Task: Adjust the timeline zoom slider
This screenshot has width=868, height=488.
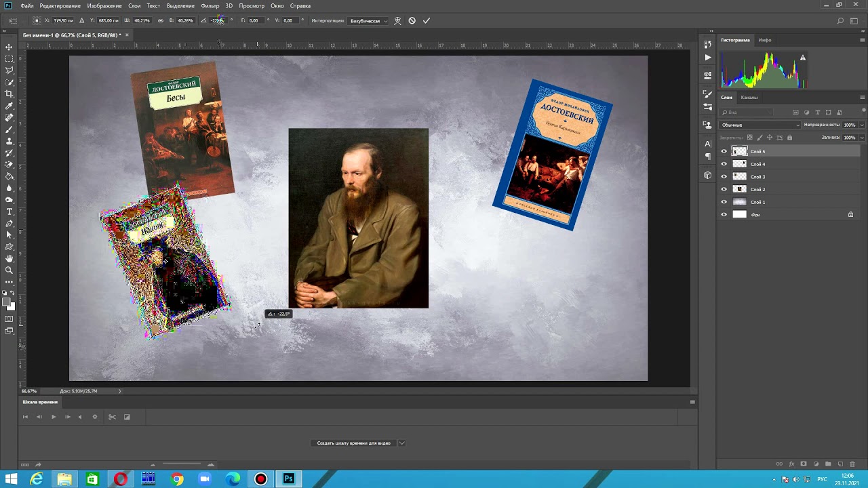Action: click(182, 465)
